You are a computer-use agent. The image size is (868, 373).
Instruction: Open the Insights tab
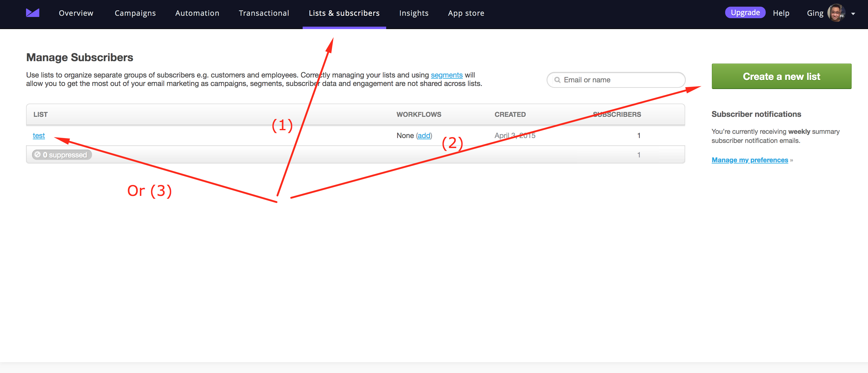tap(414, 14)
